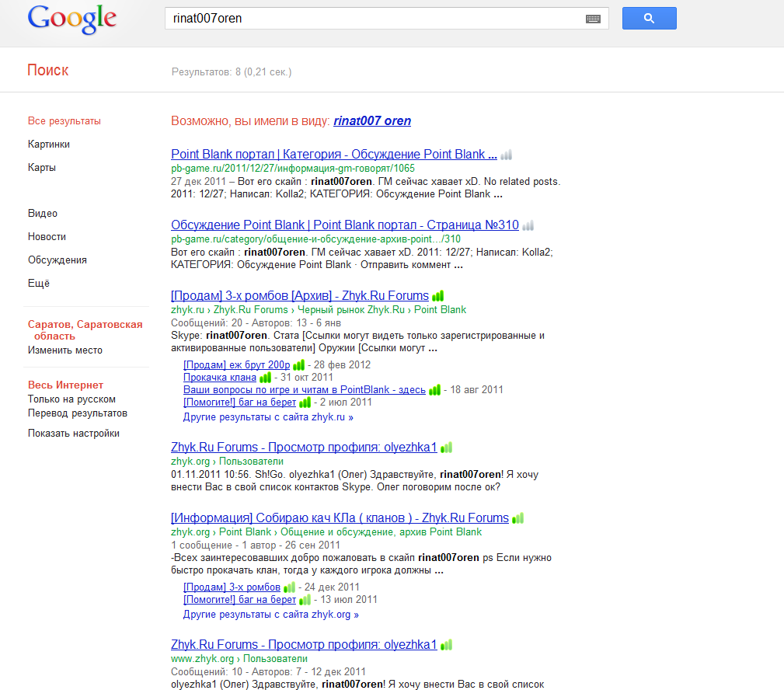Click green bars beside Собираю кач КЛа result
The image size is (784, 690).
[x=518, y=519]
